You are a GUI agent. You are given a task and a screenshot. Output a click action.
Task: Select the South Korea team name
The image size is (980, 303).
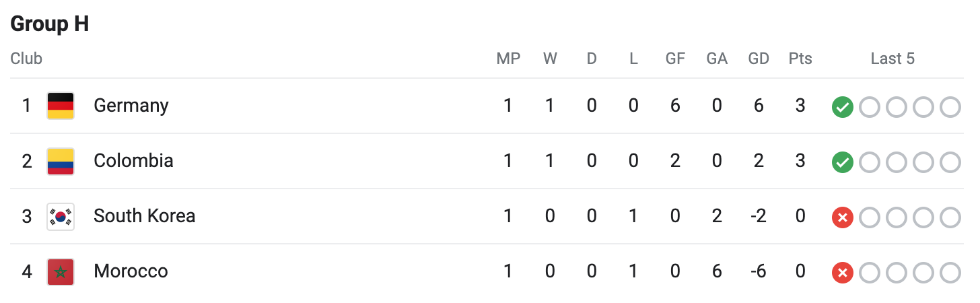[x=144, y=216]
